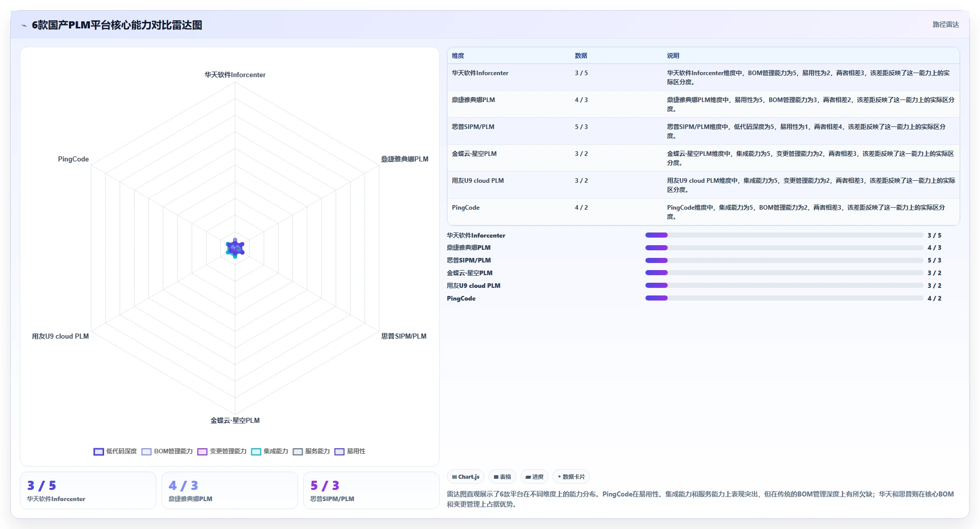This screenshot has width=980, height=529.
Task: Click the 金蝶云·星空PLM progress bar
Action: tap(784, 273)
